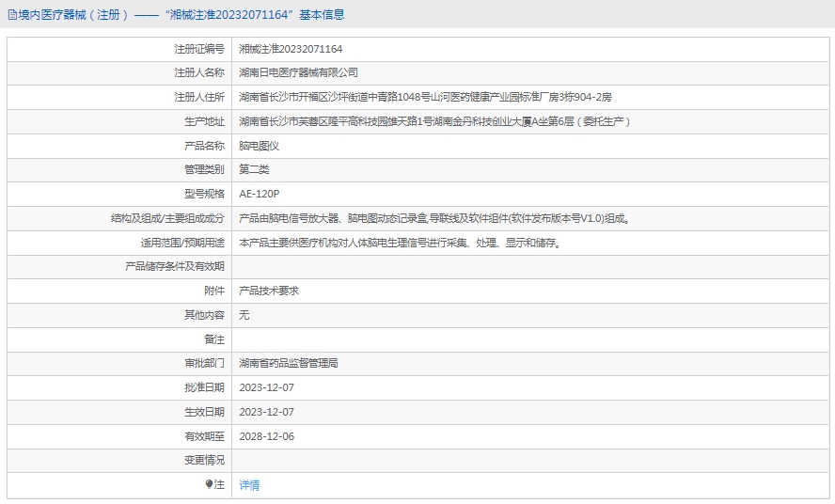Click attachment value 产品技术要求

click(269, 291)
